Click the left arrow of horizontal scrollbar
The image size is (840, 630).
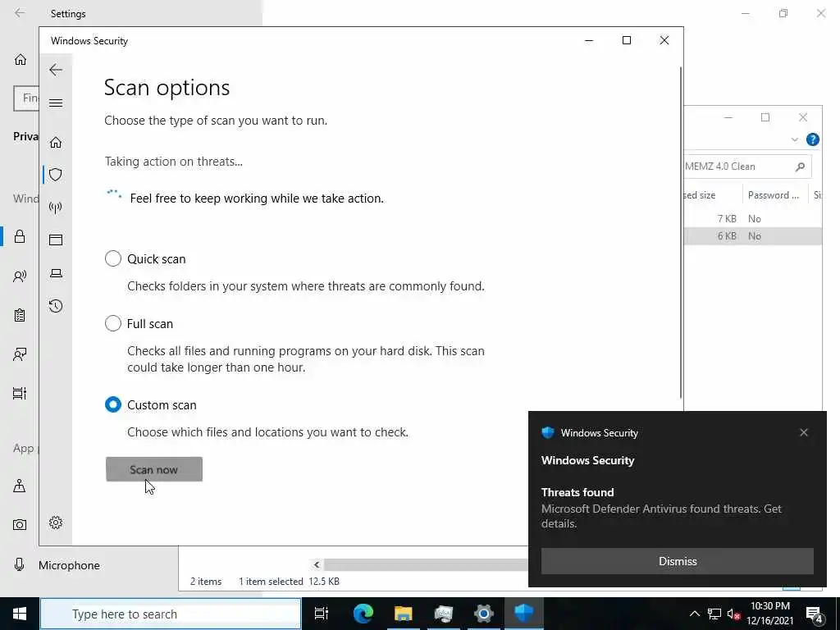(x=317, y=564)
